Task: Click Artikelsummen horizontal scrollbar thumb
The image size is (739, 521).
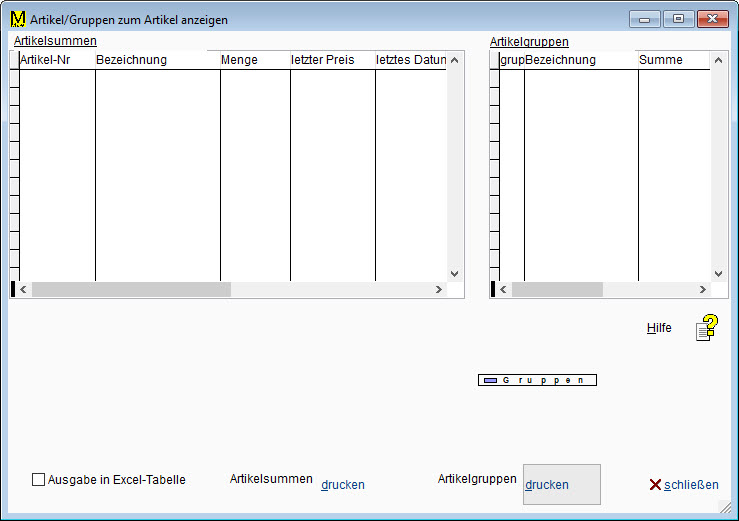Action: [x=131, y=289]
